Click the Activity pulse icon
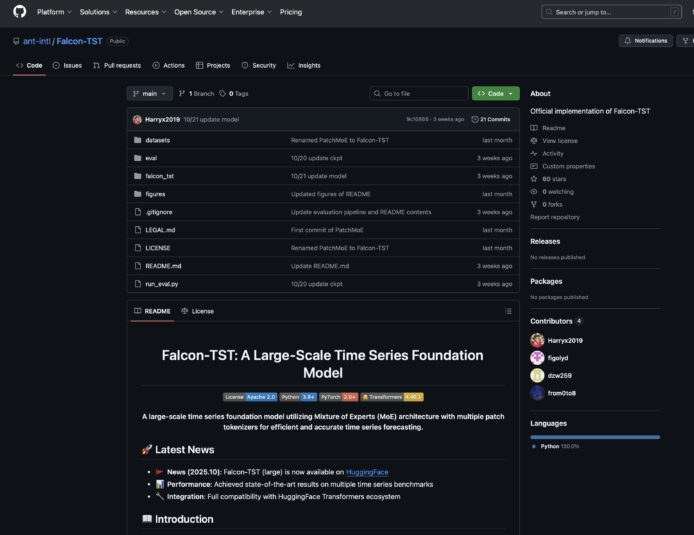Viewport: 694px width, 535px height. [534, 153]
